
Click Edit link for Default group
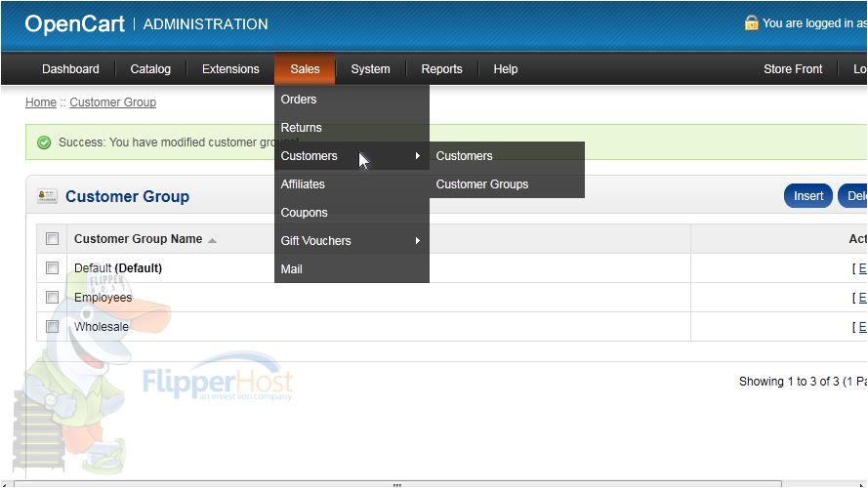tap(862, 268)
